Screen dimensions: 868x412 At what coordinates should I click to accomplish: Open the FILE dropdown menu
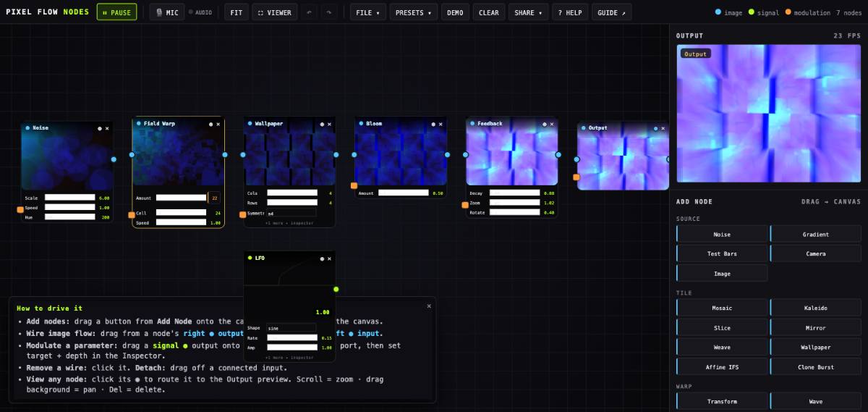[368, 12]
